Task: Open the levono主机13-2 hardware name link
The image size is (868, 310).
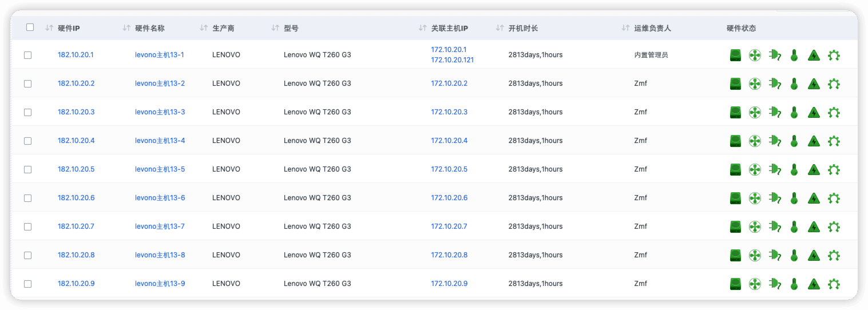Action: (160, 84)
